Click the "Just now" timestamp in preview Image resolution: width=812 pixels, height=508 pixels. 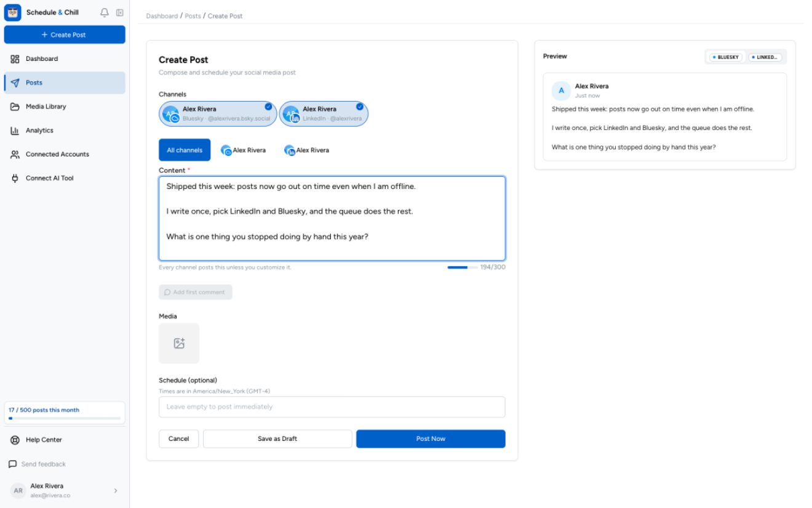point(587,95)
